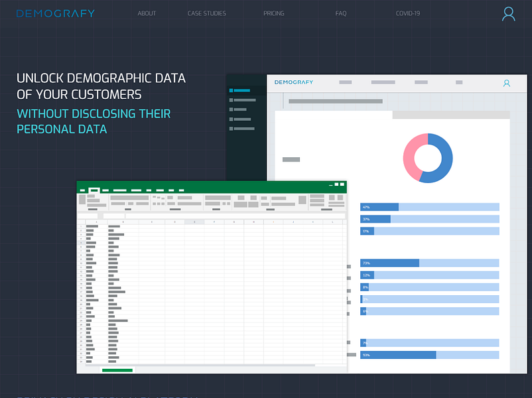Click the headline 'UNLOCK DEMOGRAPHIC DATA OF YOUR CUSTOMERS'
This screenshot has width=532, height=398.
[x=101, y=86]
